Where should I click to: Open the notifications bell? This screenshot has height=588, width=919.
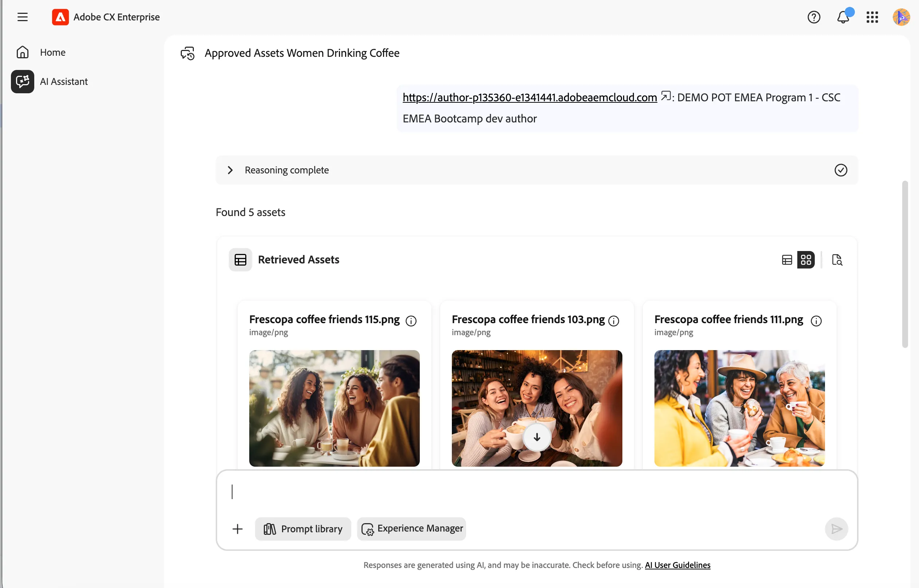point(842,17)
